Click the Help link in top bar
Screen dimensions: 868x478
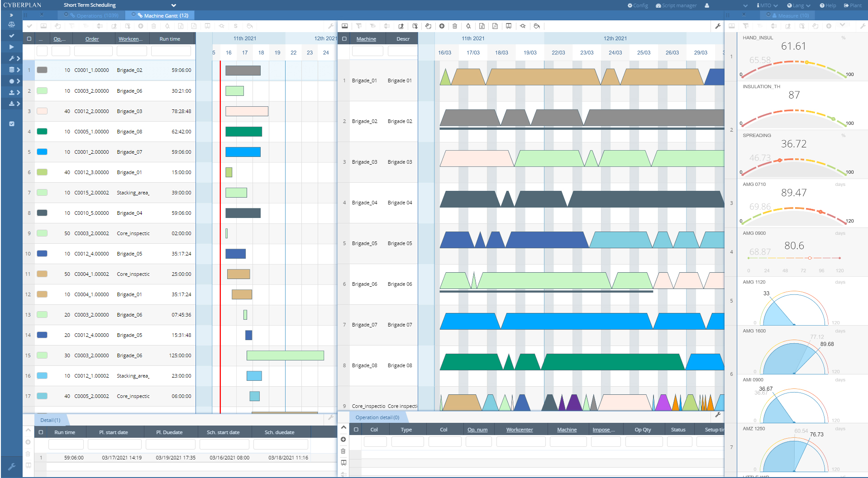(828, 5)
